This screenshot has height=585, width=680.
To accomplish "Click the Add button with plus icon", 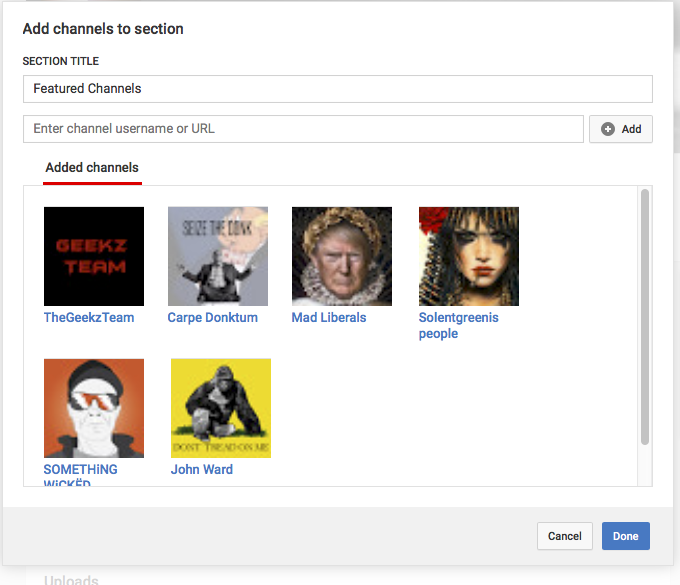I will 621,129.
